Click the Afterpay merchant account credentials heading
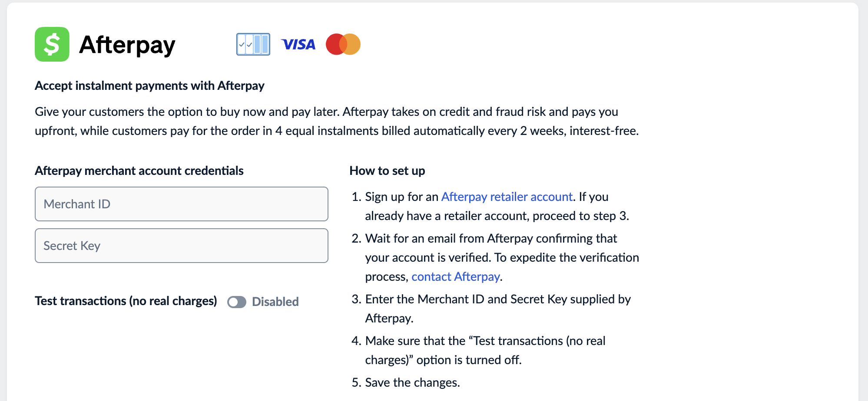This screenshot has width=868, height=401. click(139, 171)
